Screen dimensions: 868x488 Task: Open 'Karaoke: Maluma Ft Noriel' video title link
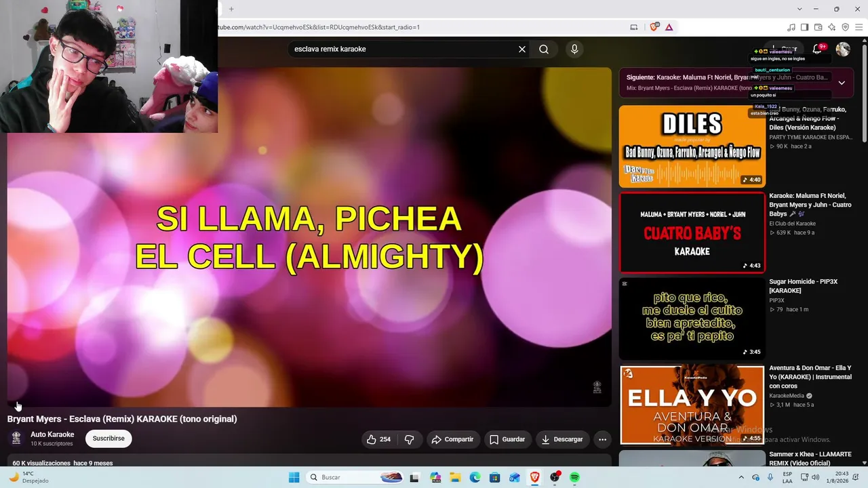[x=810, y=205]
